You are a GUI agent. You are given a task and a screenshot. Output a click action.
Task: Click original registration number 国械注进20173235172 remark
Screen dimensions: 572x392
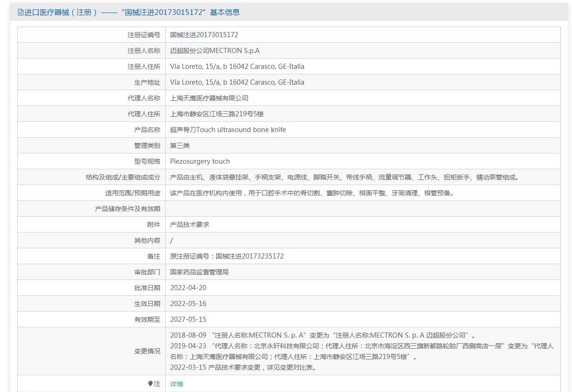[227, 256]
